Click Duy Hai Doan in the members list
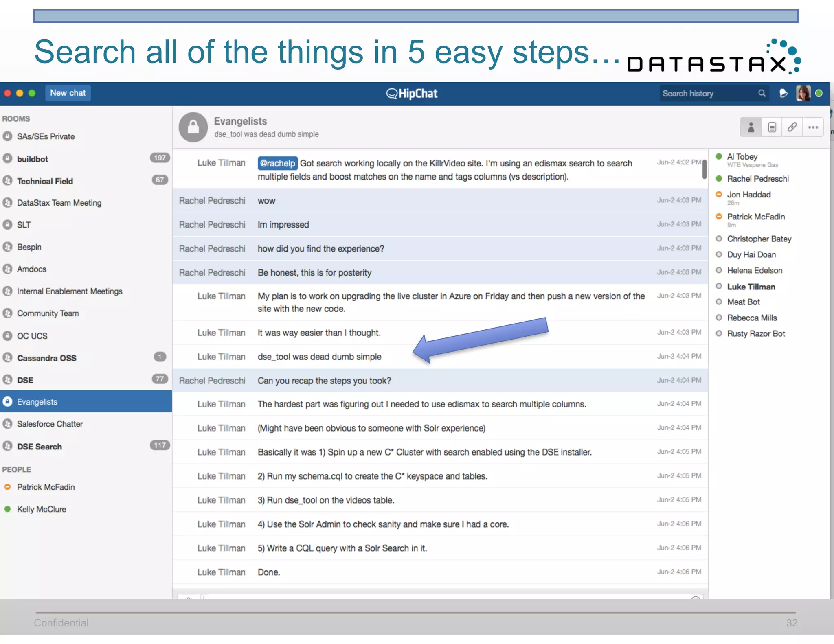Viewport: 834px width, 644px height. coord(751,255)
